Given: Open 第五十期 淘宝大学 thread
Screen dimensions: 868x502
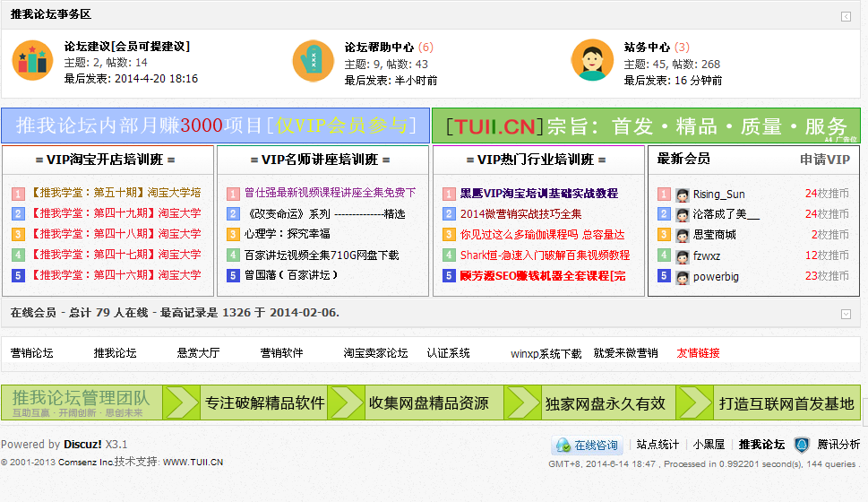Looking at the screenshot, I should [116, 193].
